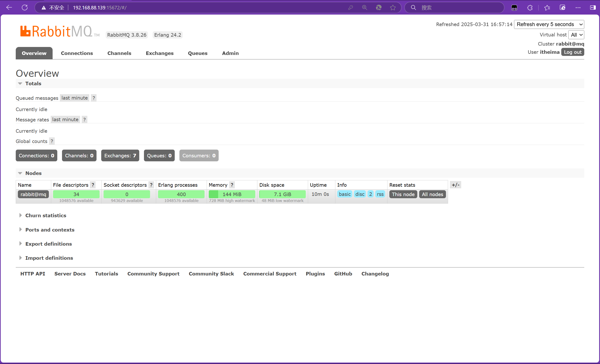This screenshot has width=600, height=364.
Task: Click the browser back arrow
Action: coord(9,8)
